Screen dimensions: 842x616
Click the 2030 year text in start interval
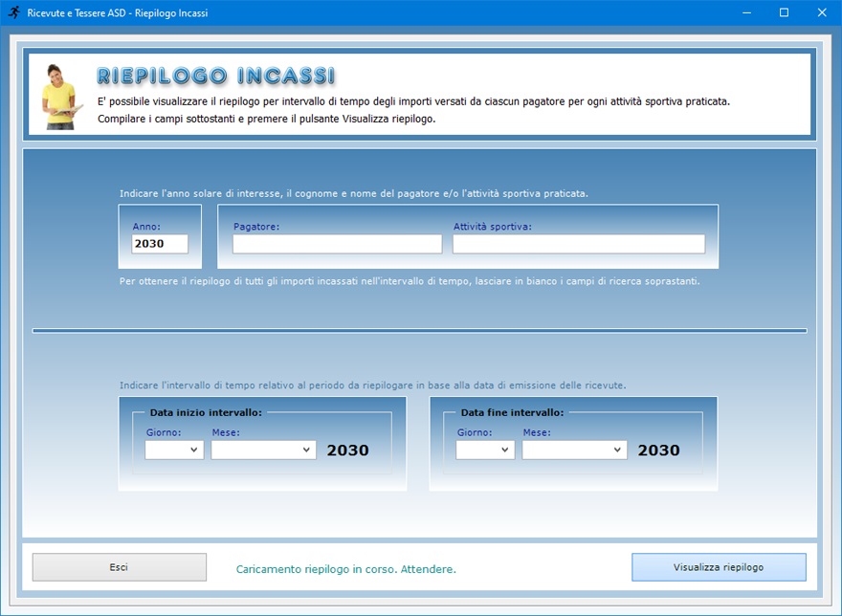coord(348,451)
